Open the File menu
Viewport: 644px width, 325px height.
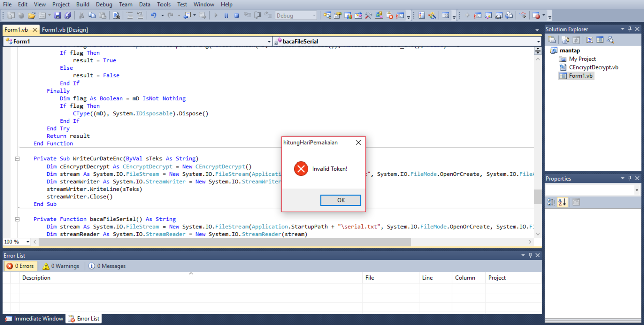[7, 4]
